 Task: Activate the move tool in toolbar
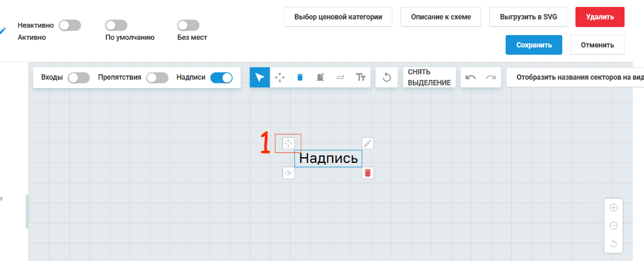point(280,77)
